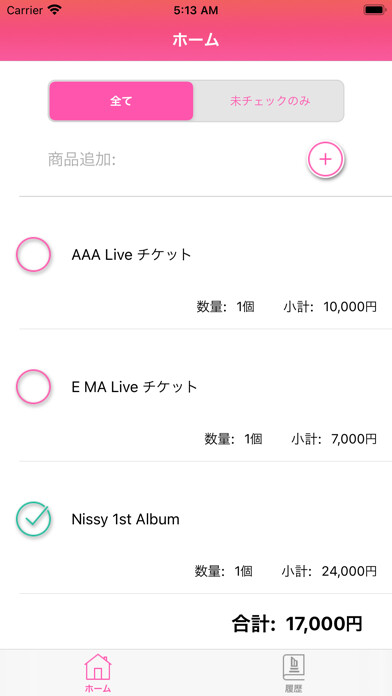Screen dimensions: 392x696
Task: Tap the 5:13 AM clock in status bar
Action: click(196, 10)
